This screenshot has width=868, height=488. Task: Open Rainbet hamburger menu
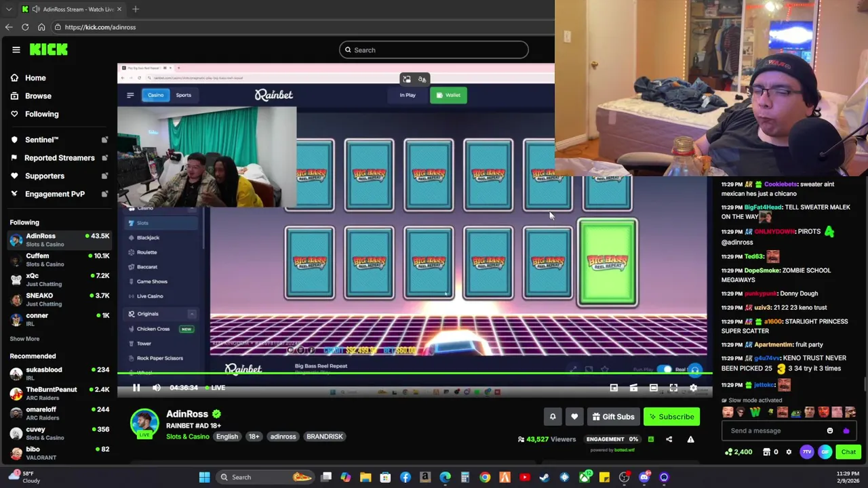click(x=130, y=95)
